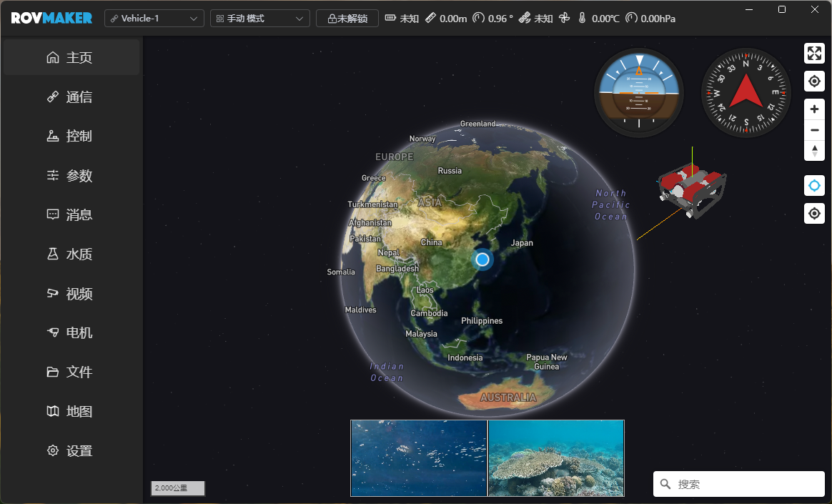Click the camera icon beside 视频
This screenshot has height=504, width=832.
(x=53, y=293)
